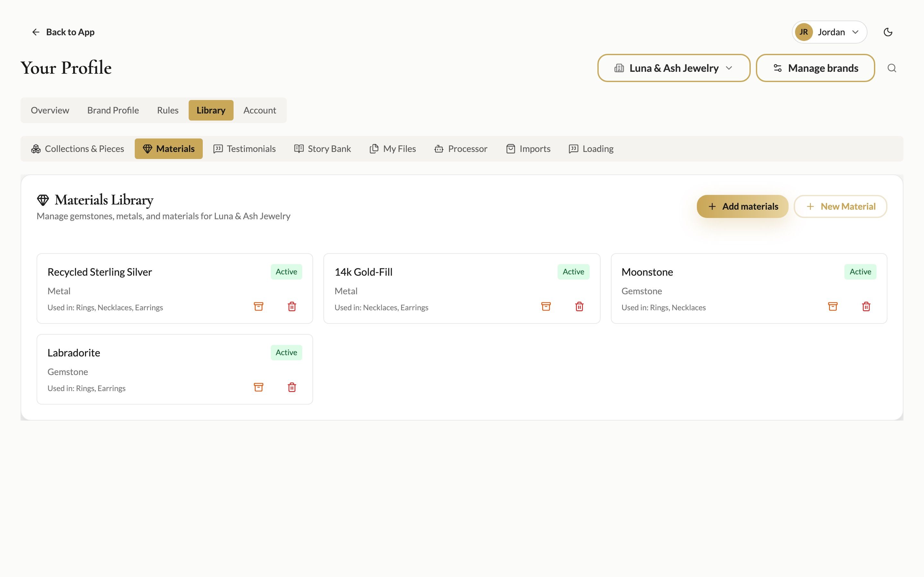
Task: Archive the Labradorite material
Action: pyautogui.click(x=259, y=387)
